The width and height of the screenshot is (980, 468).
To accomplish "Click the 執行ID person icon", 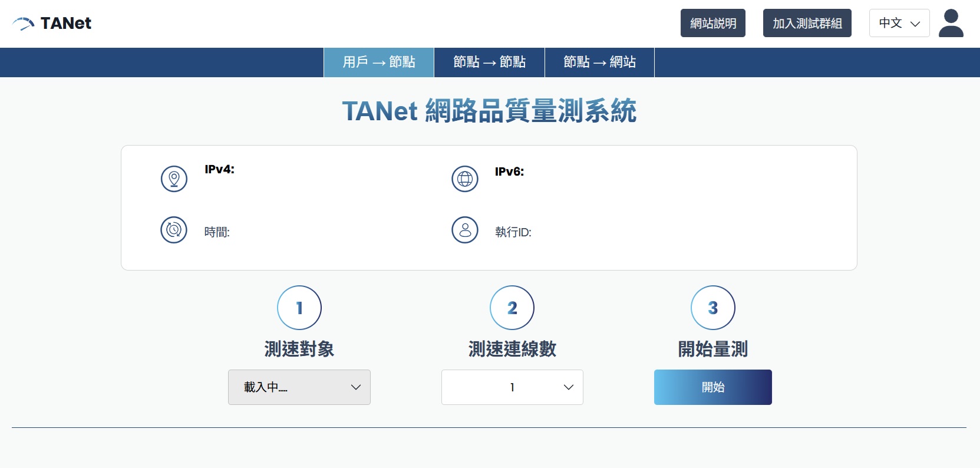I will [x=465, y=230].
